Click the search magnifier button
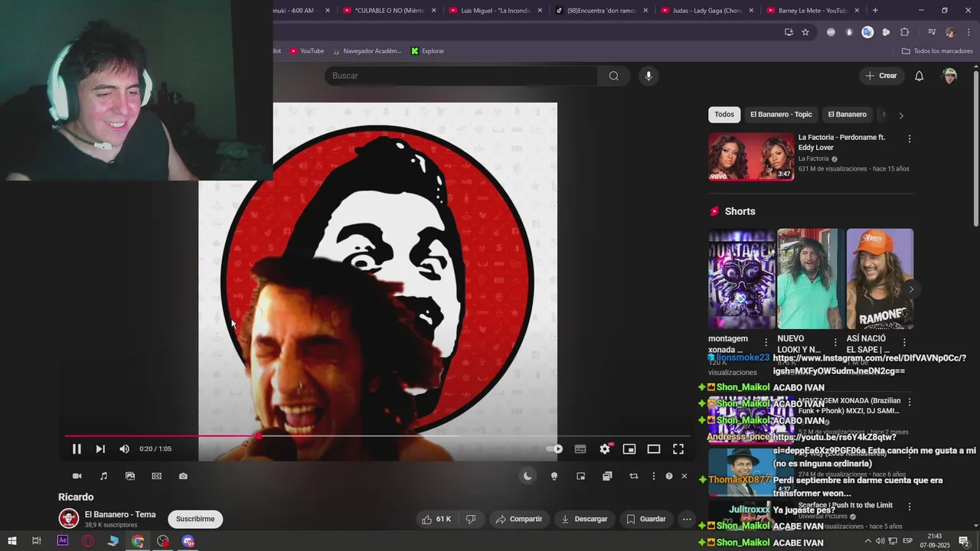980x551 pixels. [614, 76]
